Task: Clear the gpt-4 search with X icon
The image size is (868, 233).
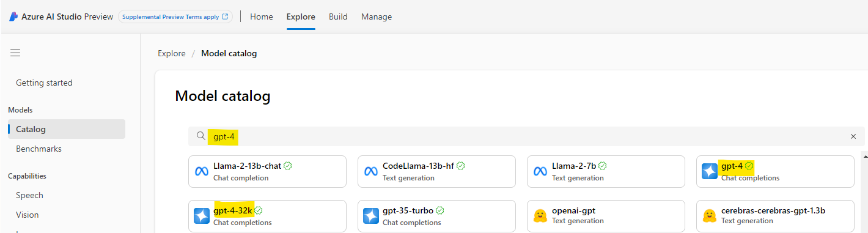Action: 853,136
